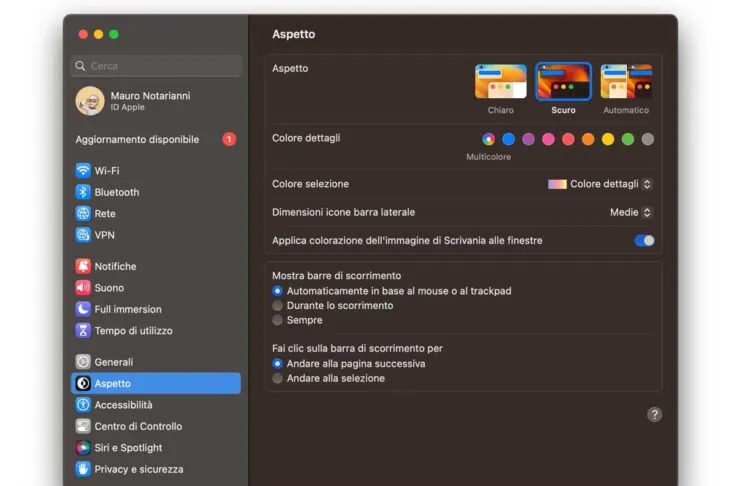Click the green zoom window button

point(114,34)
